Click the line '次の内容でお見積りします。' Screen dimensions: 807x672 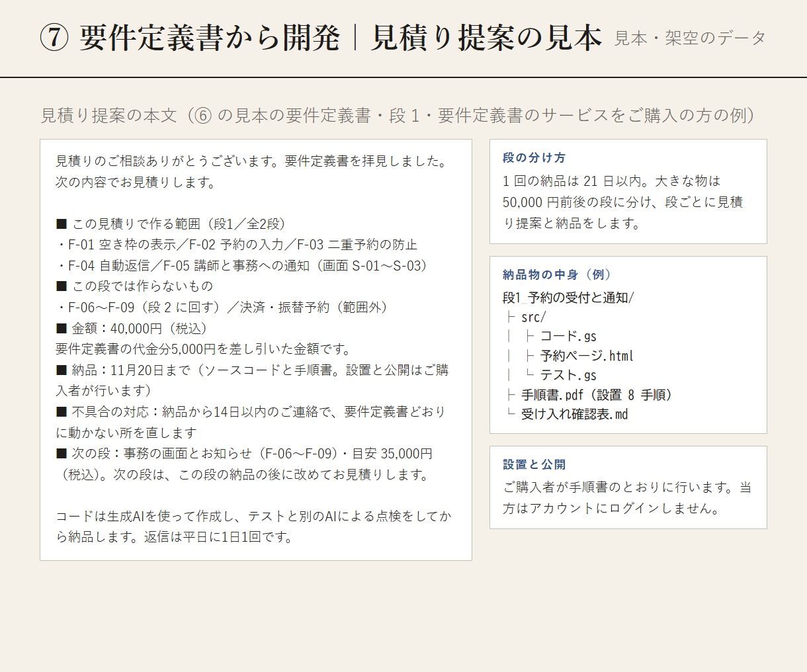pyautogui.click(x=136, y=182)
